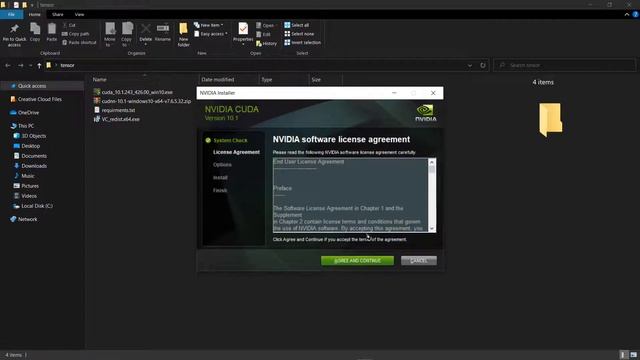The height and width of the screenshot is (360, 640).
Task: Go back with the navigation arrow
Action: tap(8, 65)
